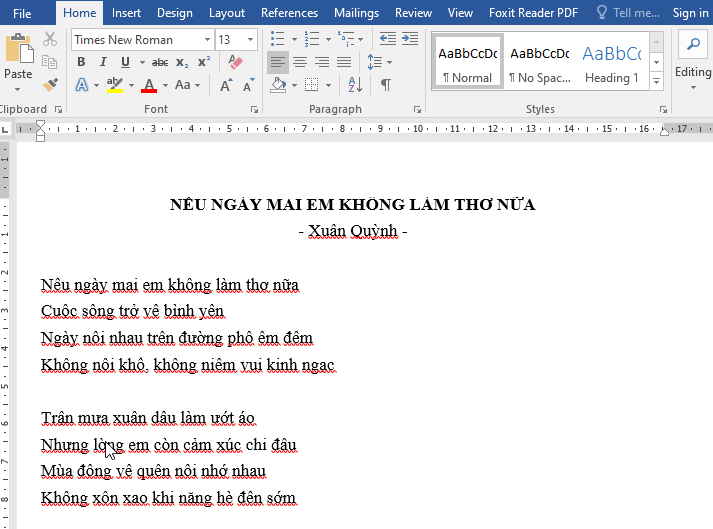Open the Foxit Reader PDF tab
Image resolution: width=713 pixels, height=529 pixels.
coord(533,13)
